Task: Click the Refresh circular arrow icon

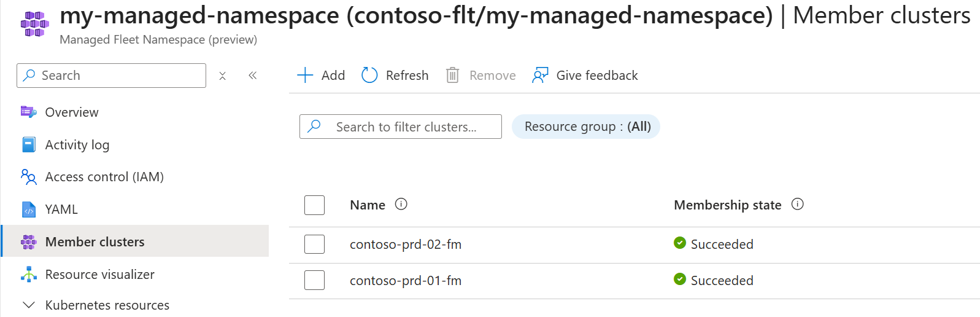Action: [x=369, y=76]
